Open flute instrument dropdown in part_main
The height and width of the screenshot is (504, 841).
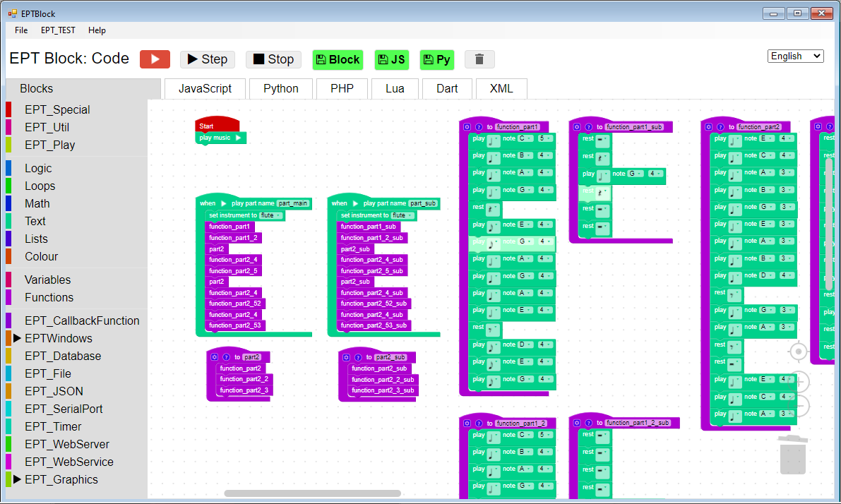click(x=271, y=215)
